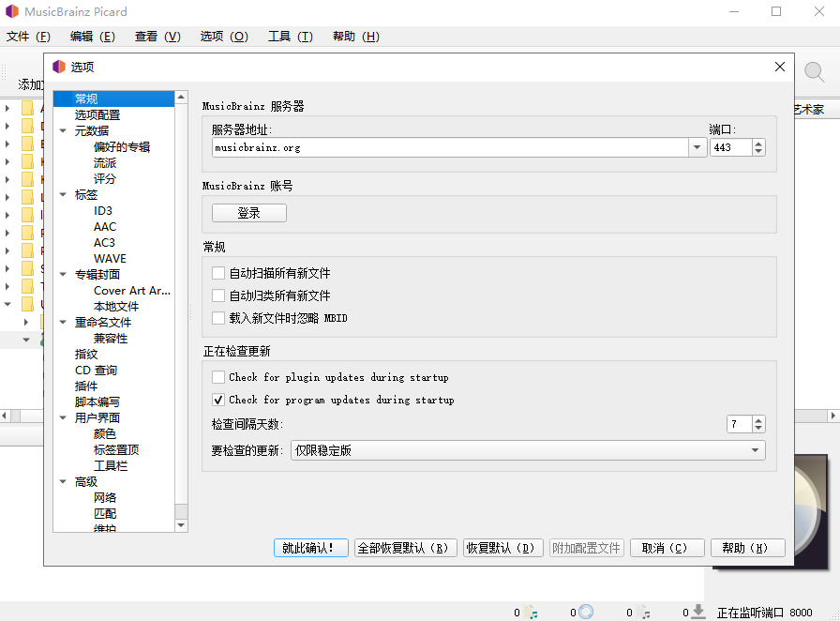
Task: Click the CD disc icon in status bar
Action: pyautogui.click(x=586, y=612)
